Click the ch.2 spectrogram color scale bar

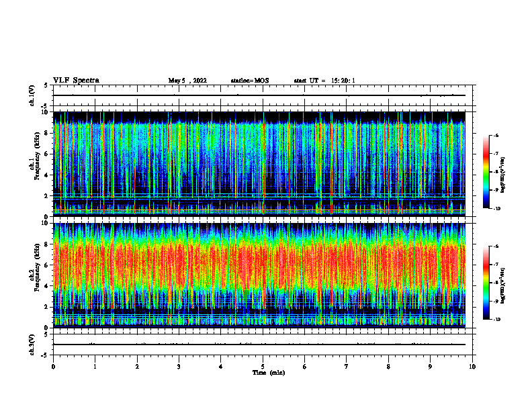pos(486,283)
